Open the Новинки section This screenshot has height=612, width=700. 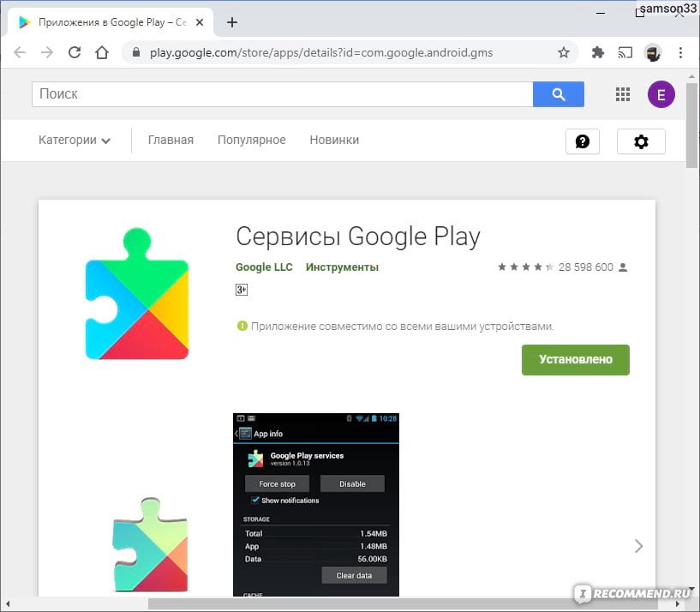coord(334,141)
